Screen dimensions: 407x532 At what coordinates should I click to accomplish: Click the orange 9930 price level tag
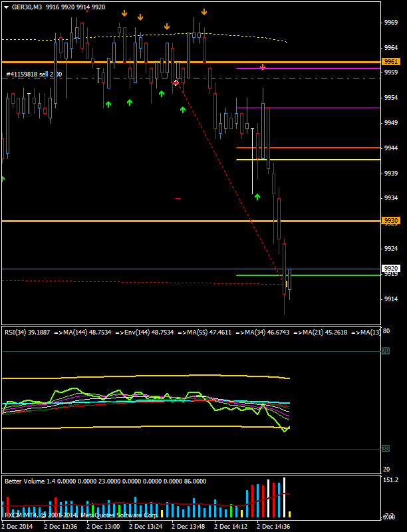pos(391,220)
